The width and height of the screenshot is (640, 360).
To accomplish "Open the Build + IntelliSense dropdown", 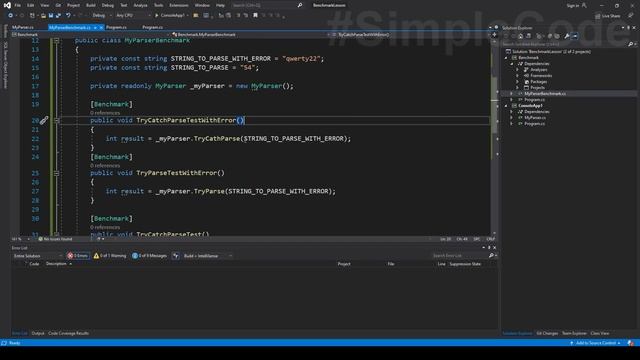I will tap(208, 256).
